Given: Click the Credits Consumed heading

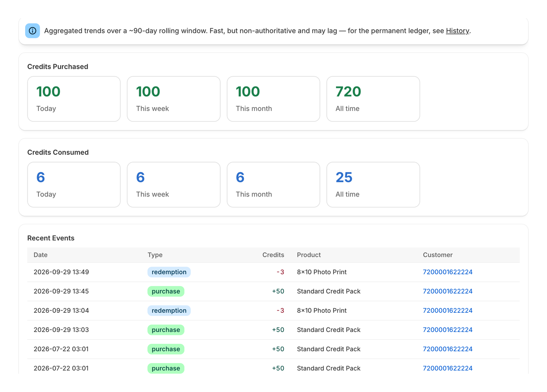Looking at the screenshot, I should (x=58, y=152).
